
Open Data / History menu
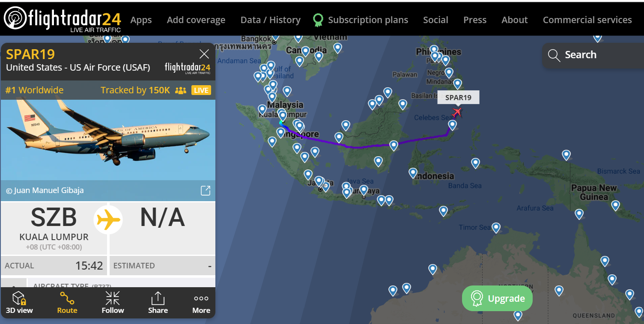click(x=270, y=20)
